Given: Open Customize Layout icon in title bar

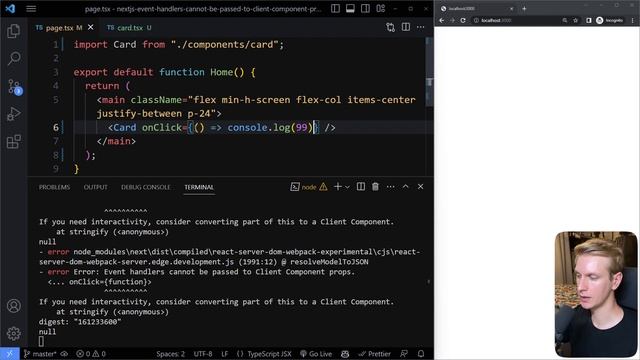Looking at the screenshot, I should pyautogui.click(x=380, y=9).
